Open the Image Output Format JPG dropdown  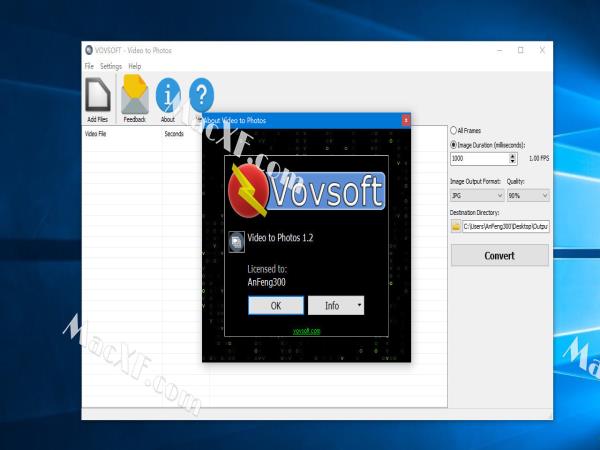click(477, 196)
